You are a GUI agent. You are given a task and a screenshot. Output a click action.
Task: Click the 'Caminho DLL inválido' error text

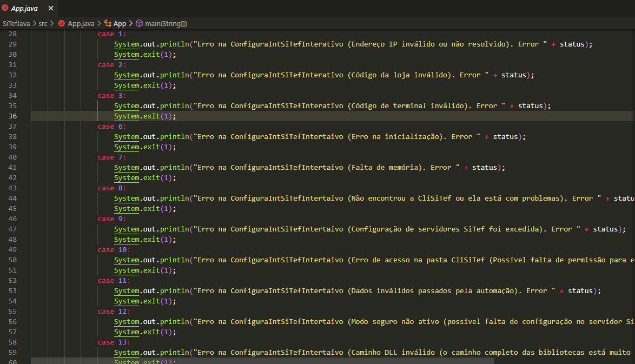(393, 352)
